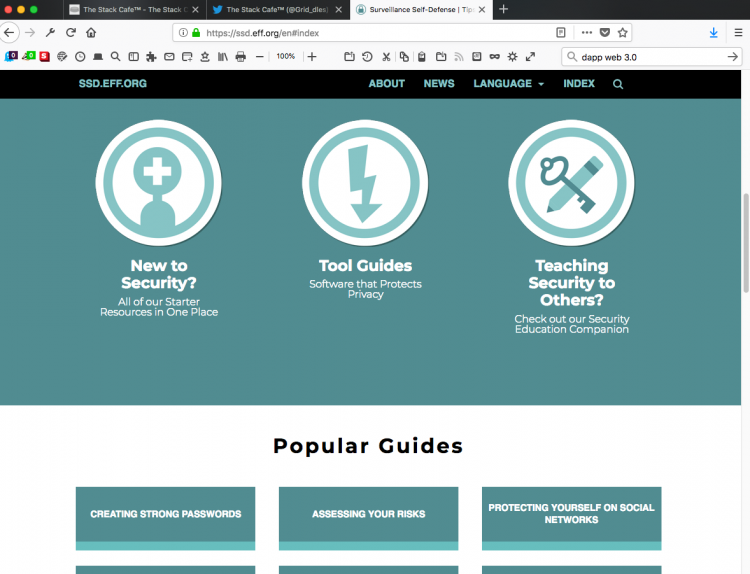The height and width of the screenshot is (574, 750).
Task: Zoom in with the plus button
Action: pos(312,56)
